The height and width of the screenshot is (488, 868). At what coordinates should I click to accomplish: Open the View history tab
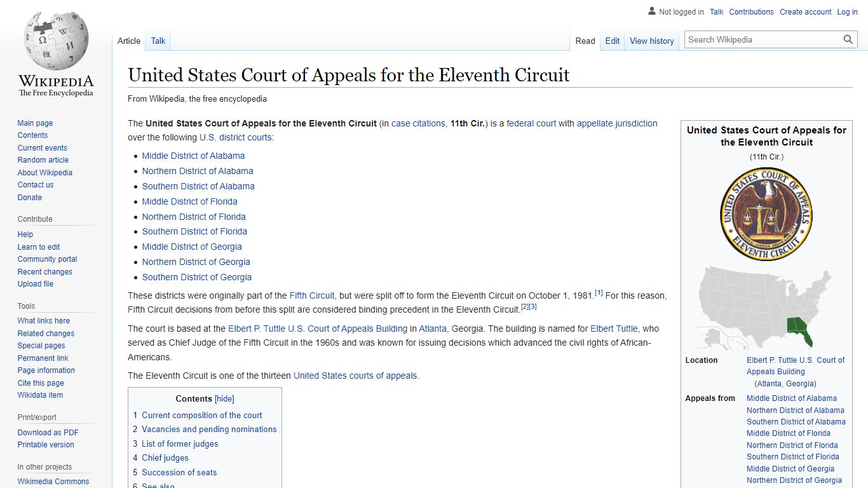pos(651,41)
